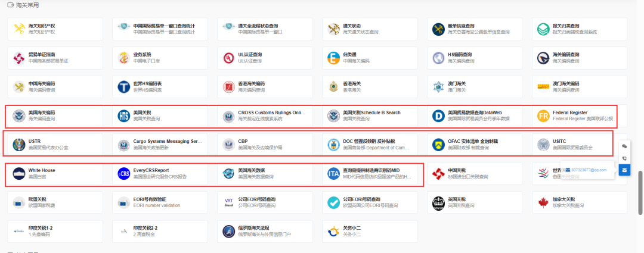644x253 pixels.
Task: Open the ITA 查询提供制造商识别码 icon
Action: [333, 174]
